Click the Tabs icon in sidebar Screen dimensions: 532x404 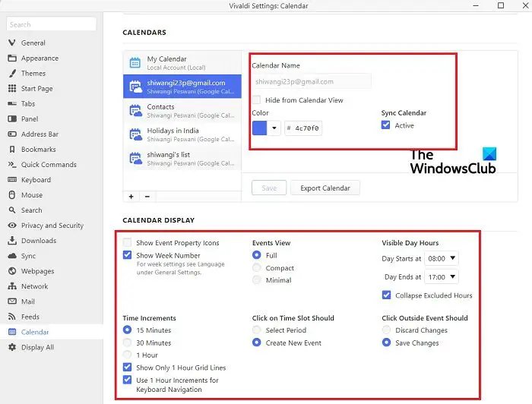12,104
